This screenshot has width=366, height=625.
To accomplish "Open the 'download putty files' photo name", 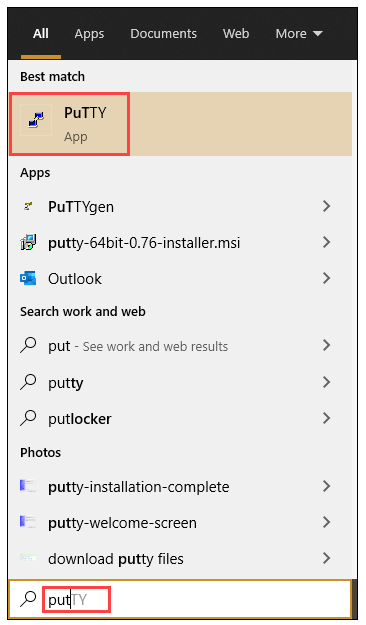I will click(x=116, y=559).
